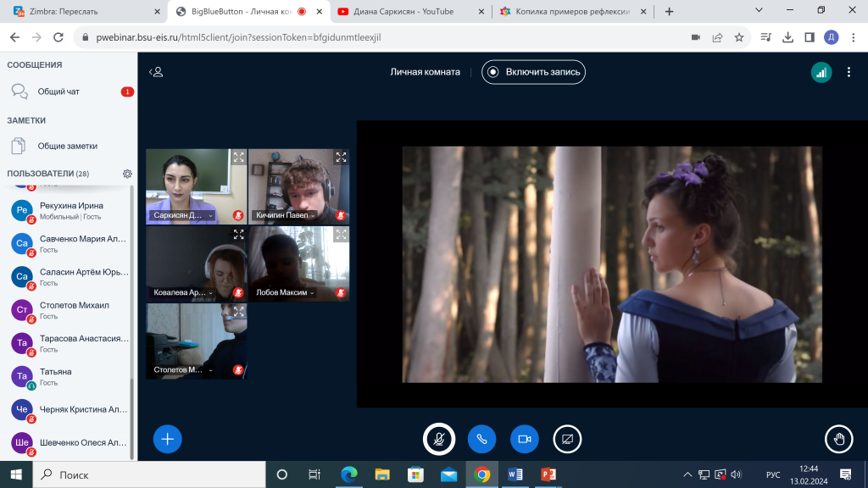
Task: Click the Windows taskbar search box
Action: pyautogui.click(x=149, y=474)
